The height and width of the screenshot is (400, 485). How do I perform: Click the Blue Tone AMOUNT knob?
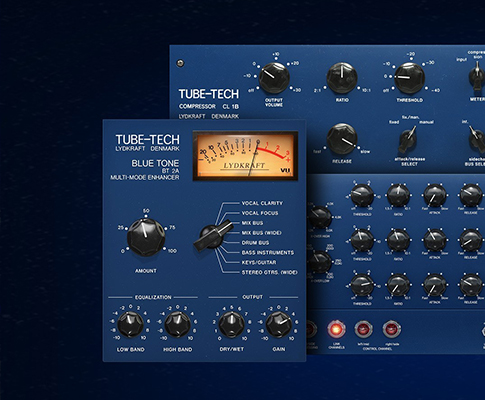[x=146, y=237]
